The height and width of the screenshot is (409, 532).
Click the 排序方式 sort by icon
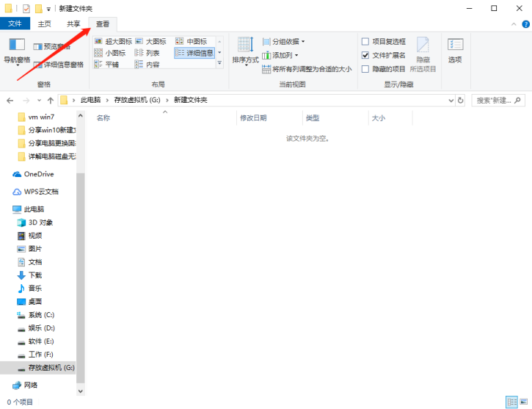245,50
